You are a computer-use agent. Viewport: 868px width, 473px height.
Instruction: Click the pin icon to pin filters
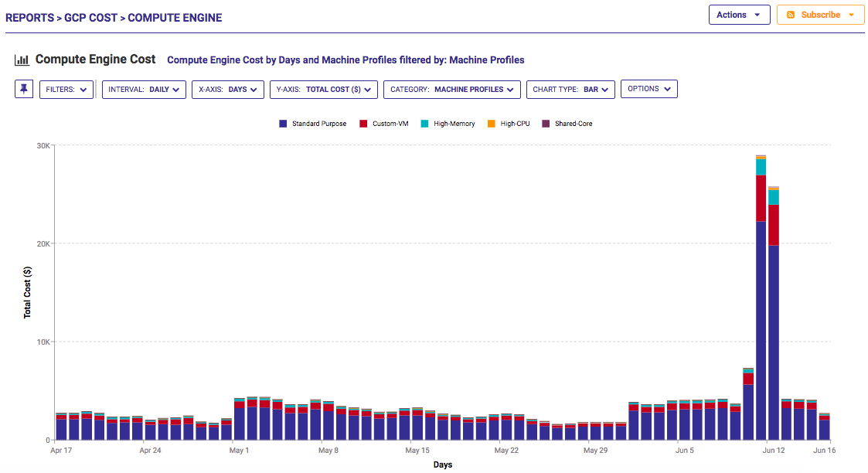[23, 89]
